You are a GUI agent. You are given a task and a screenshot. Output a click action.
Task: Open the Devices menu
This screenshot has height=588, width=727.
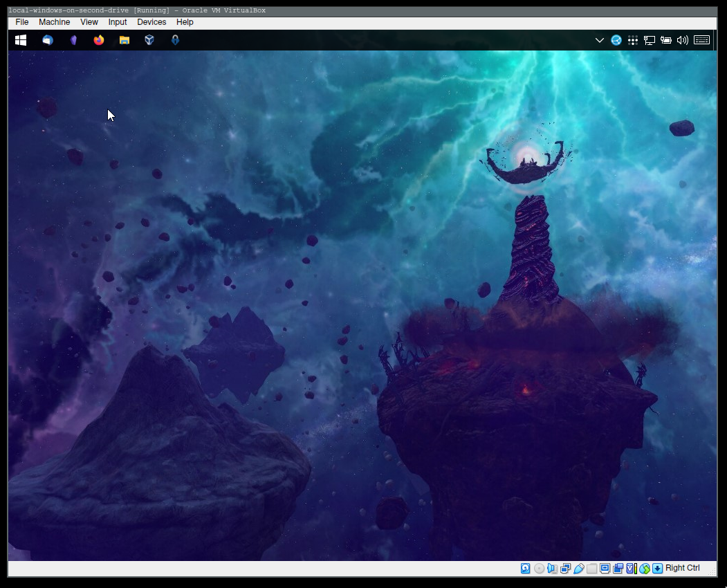[x=151, y=22]
